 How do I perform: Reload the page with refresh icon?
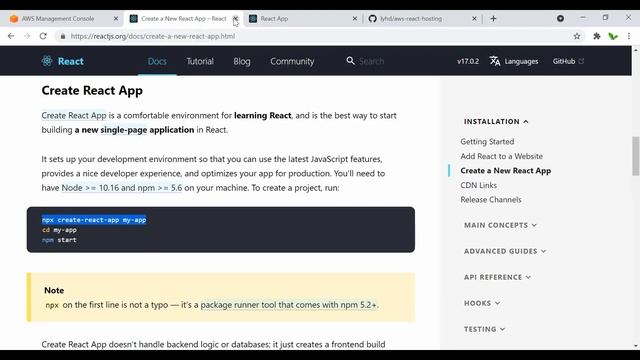point(43,36)
